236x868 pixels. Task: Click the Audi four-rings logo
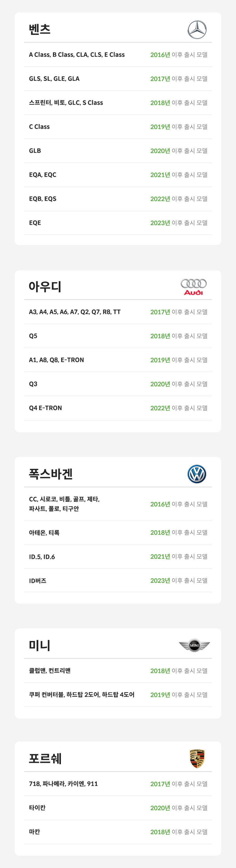pyautogui.click(x=193, y=287)
